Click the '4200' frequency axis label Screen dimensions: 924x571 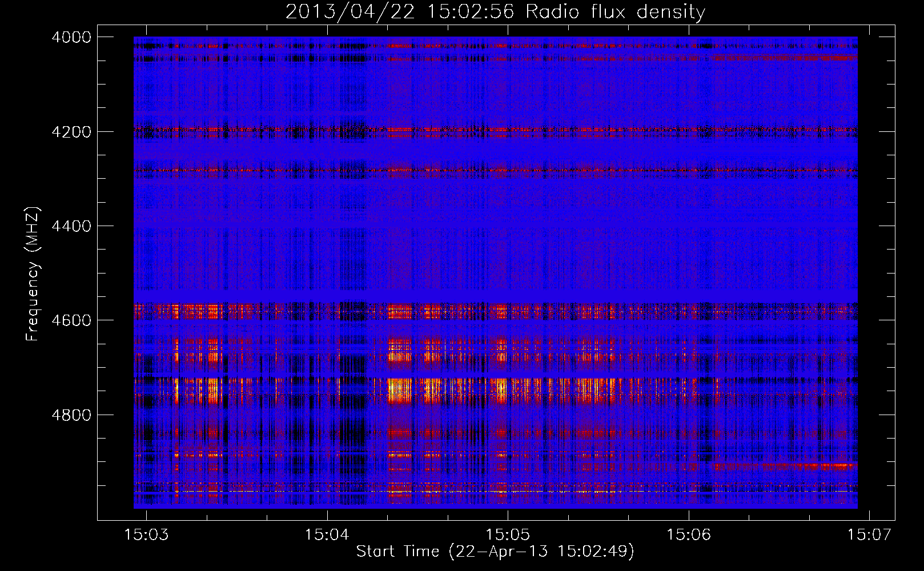[x=71, y=132]
